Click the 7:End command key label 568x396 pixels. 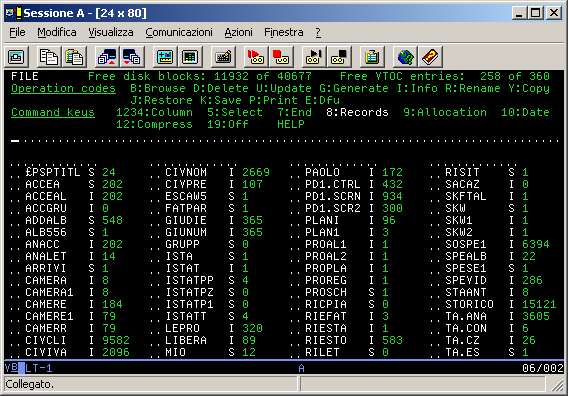click(295, 112)
